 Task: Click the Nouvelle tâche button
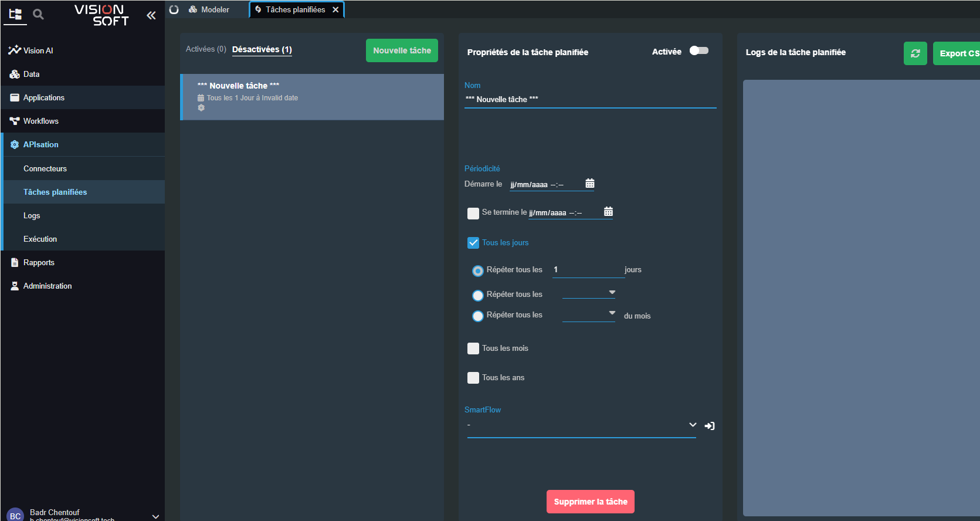pos(402,50)
